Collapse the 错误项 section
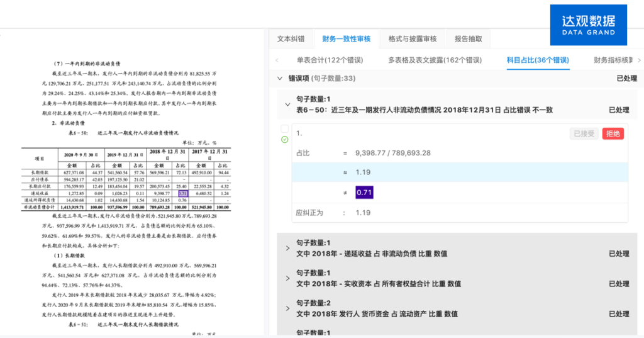 point(280,79)
